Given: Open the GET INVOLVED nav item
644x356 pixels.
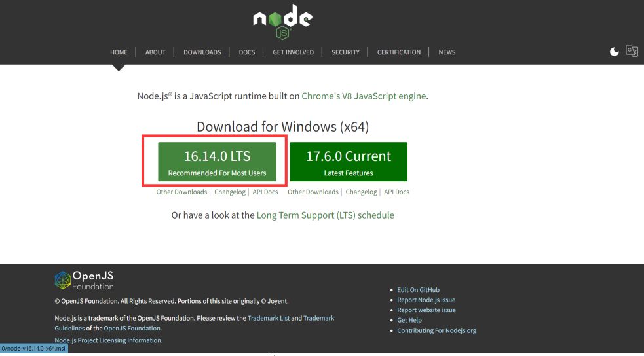Looking at the screenshot, I should click(294, 52).
